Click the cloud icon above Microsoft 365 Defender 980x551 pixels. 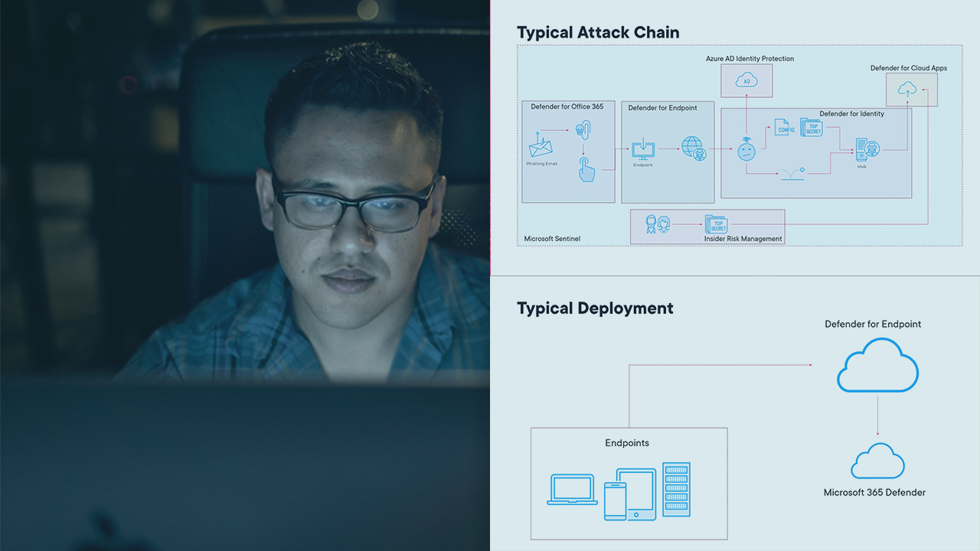(877, 461)
